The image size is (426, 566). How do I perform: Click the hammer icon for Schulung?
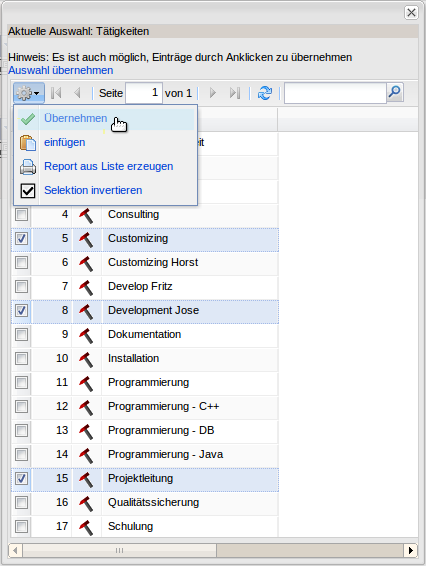click(86, 527)
